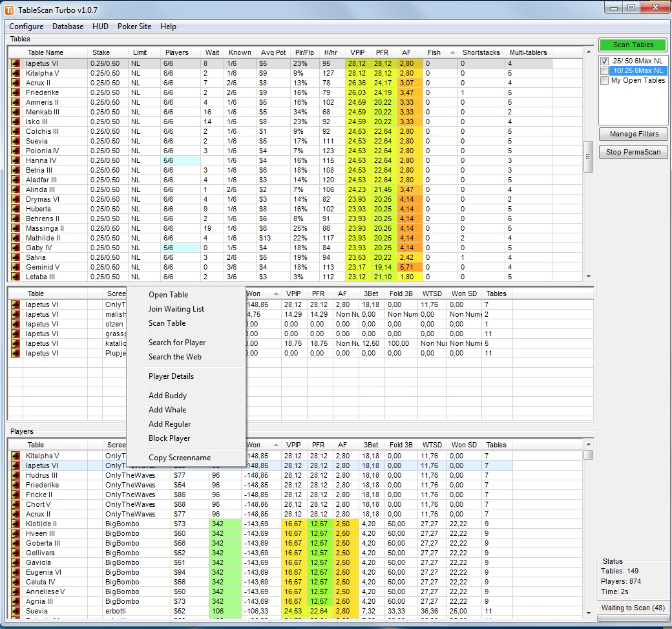Click the icon next to Drymas VI row
This screenshot has width=672, height=629.
pyautogui.click(x=16, y=199)
